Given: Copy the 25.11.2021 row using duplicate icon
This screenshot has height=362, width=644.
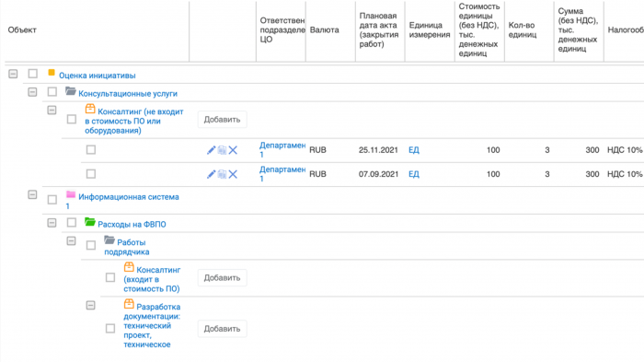Looking at the screenshot, I should pos(222,150).
